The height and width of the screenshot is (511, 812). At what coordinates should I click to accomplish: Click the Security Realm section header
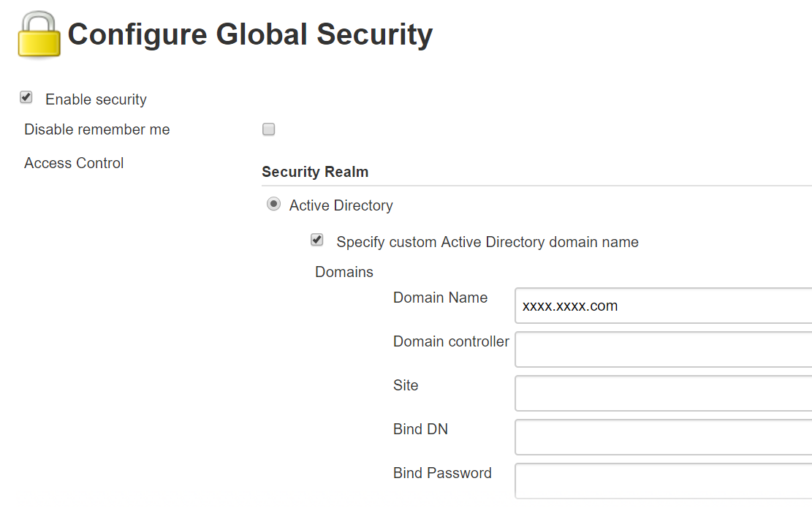click(x=315, y=172)
